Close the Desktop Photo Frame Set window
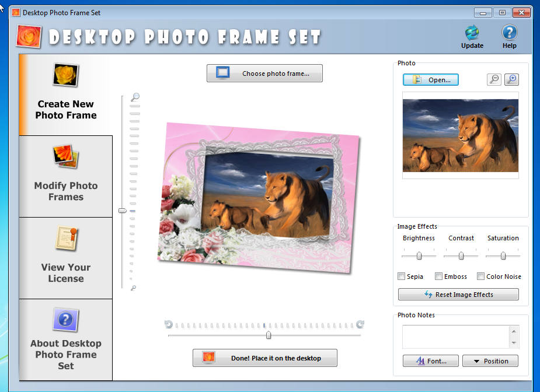540x392 pixels. click(x=521, y=13)
